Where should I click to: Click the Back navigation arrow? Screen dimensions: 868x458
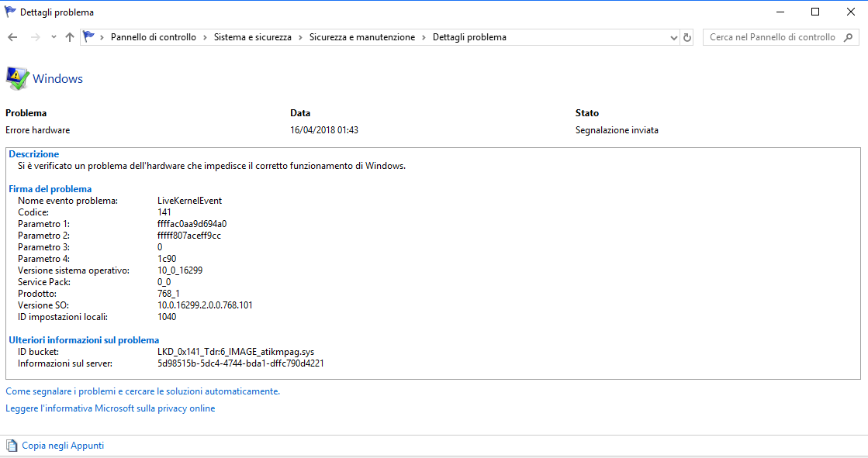tap(12, 37)
